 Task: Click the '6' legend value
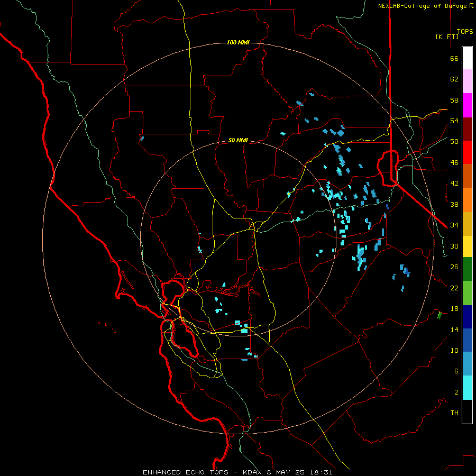point(456,371)
